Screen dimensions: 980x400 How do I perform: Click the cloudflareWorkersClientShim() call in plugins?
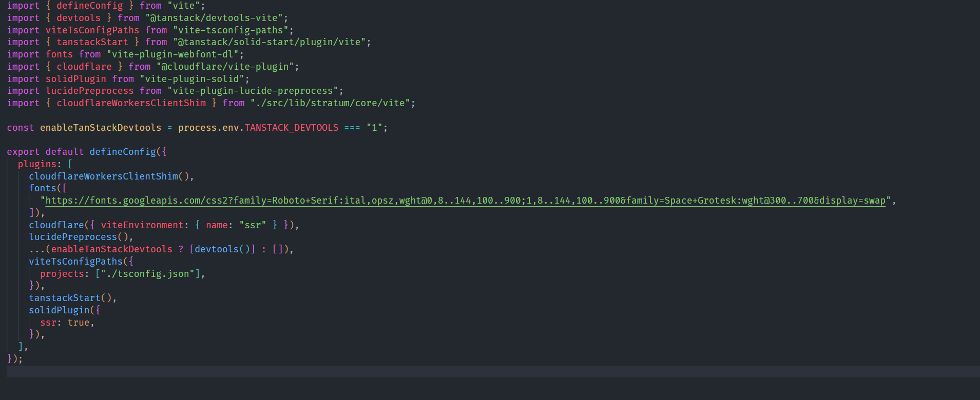[x=109, y=176]
